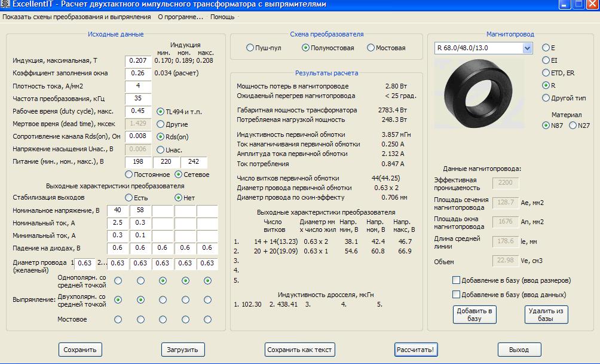Choose core type EI
The height and width of the screenshot is (364, 600).
[x=546, y=60]
